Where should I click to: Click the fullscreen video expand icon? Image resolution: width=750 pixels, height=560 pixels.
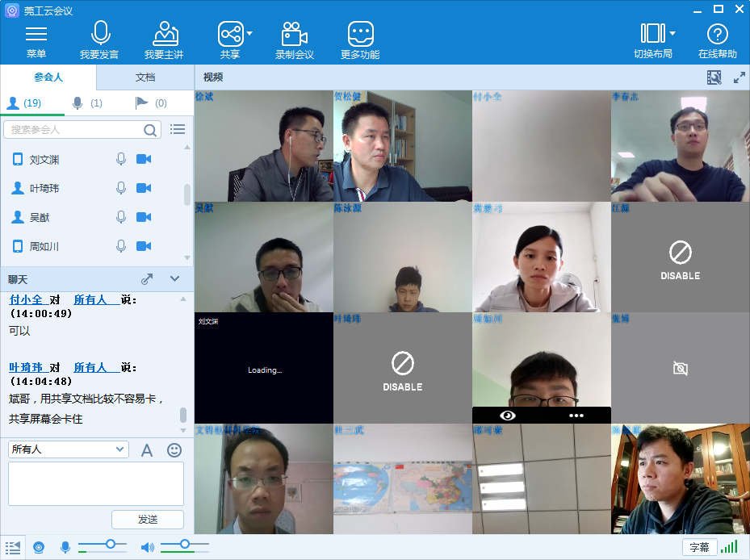pyautogui.click(x=739, y=77)
